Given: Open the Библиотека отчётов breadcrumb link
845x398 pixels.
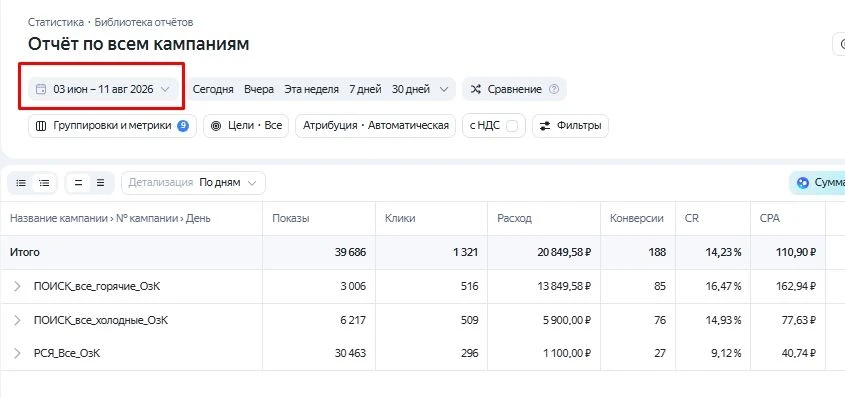Looking at the screenshot, I should [x=144, y=23].
